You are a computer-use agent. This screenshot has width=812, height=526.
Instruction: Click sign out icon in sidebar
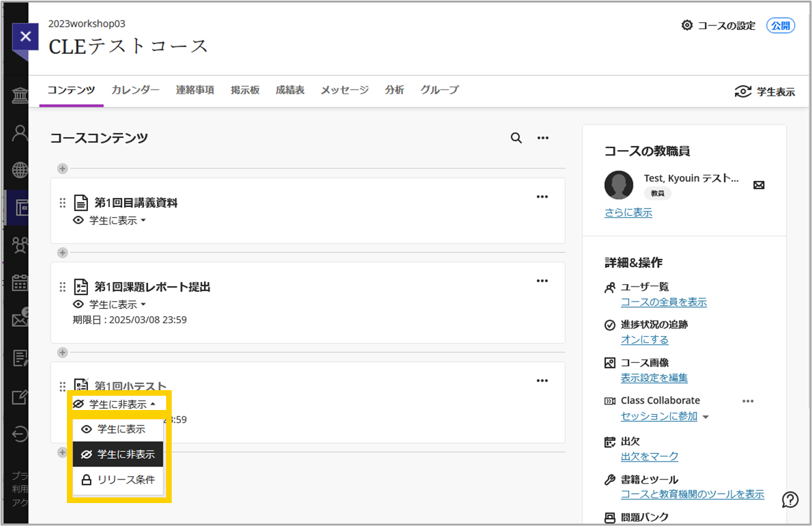pyautogui.click(x=20, y=434)
